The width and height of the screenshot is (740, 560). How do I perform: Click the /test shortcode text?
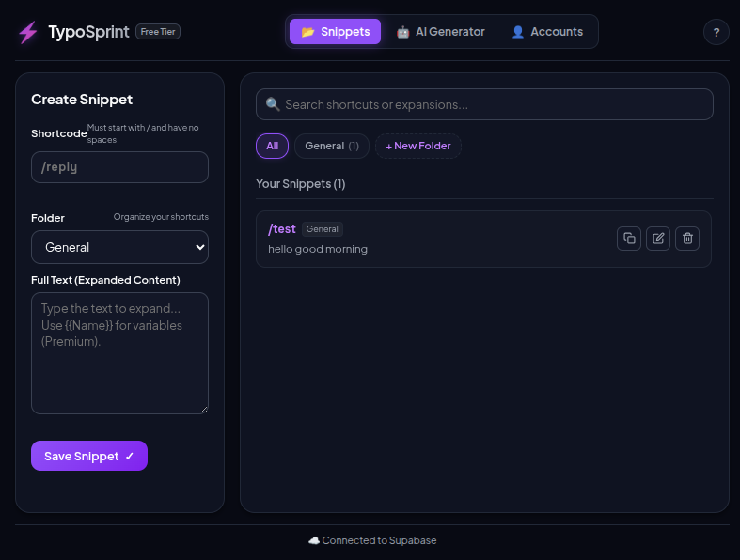[x=282, y=229]
